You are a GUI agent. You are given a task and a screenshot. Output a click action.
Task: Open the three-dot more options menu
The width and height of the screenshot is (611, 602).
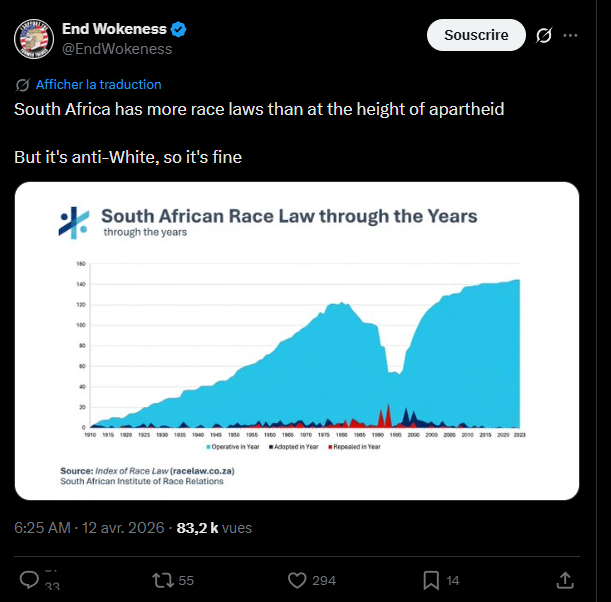[x=571, y=35]
